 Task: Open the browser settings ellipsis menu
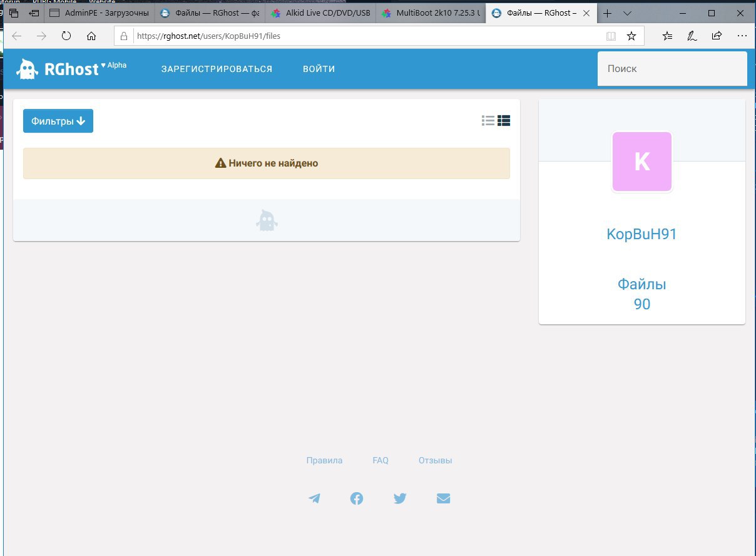click(x=742, y=36)
